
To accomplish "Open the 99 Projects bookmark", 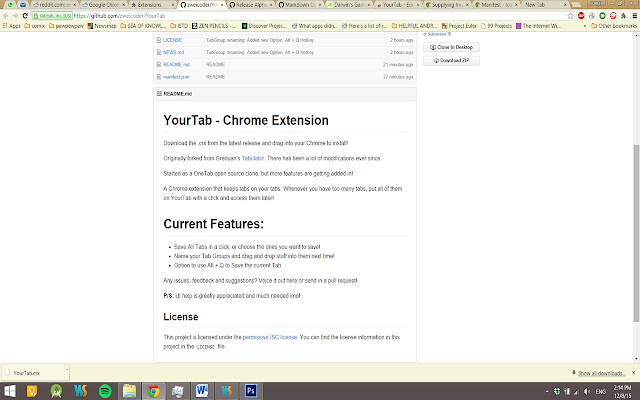I will click(496, 26).
